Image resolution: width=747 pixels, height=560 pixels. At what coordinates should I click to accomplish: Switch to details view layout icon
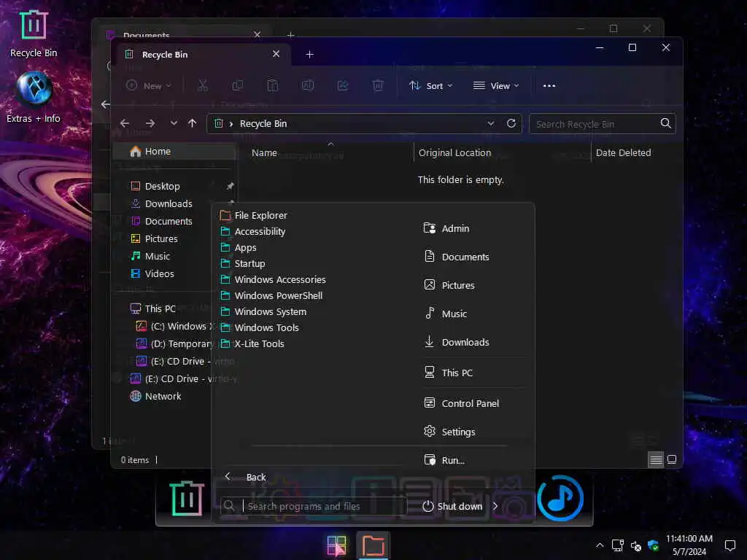coord(656,459)
